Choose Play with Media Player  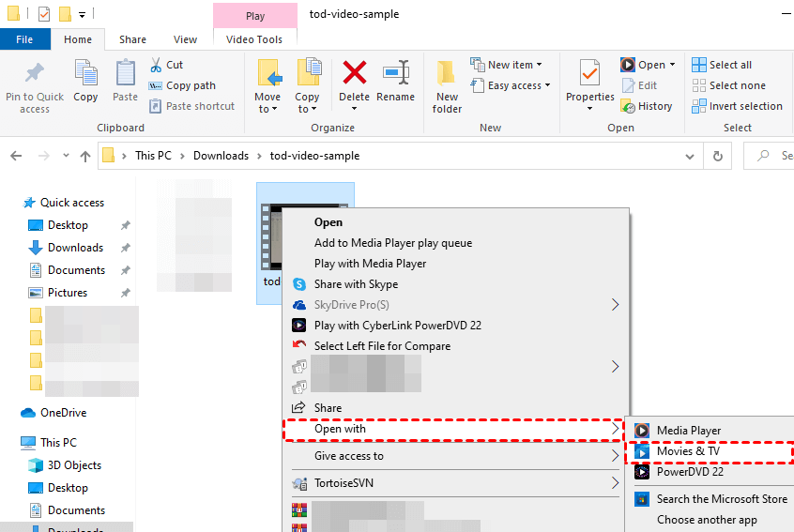[x=370, y=264]
